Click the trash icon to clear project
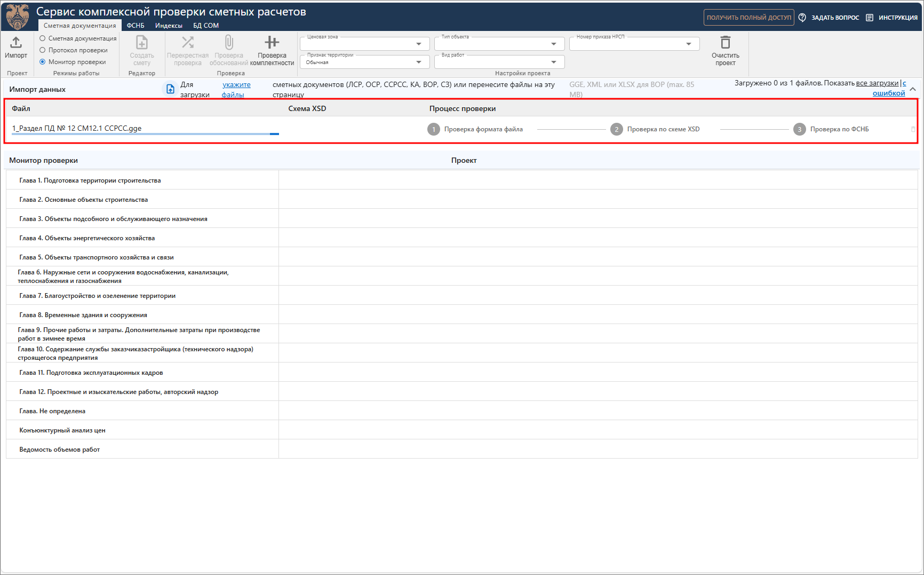This screenshot has height=575, width=924. click(x=726, y=43)
